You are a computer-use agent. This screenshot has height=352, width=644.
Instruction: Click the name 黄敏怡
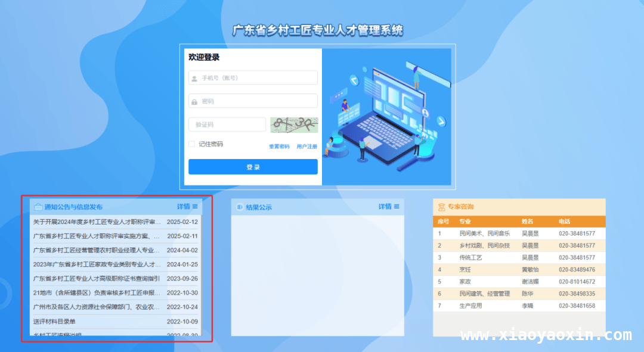[530, 270]
